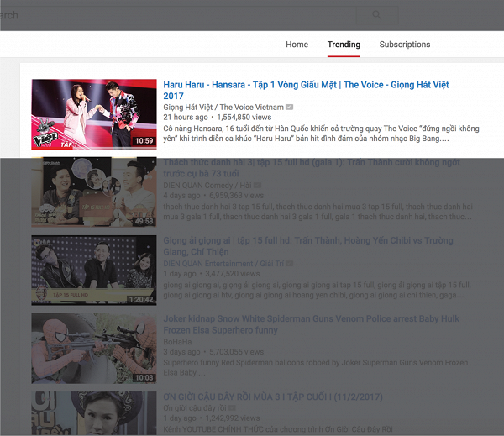Open the Joker kidnap Snow White thumbnail

[94, 348]
